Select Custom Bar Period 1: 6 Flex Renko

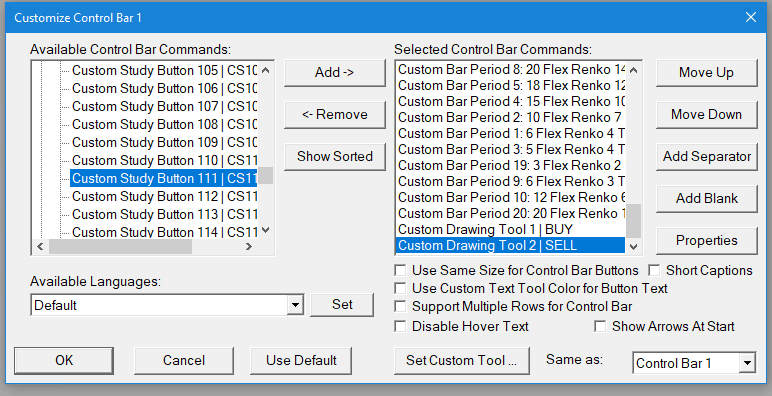click(511, 133)
